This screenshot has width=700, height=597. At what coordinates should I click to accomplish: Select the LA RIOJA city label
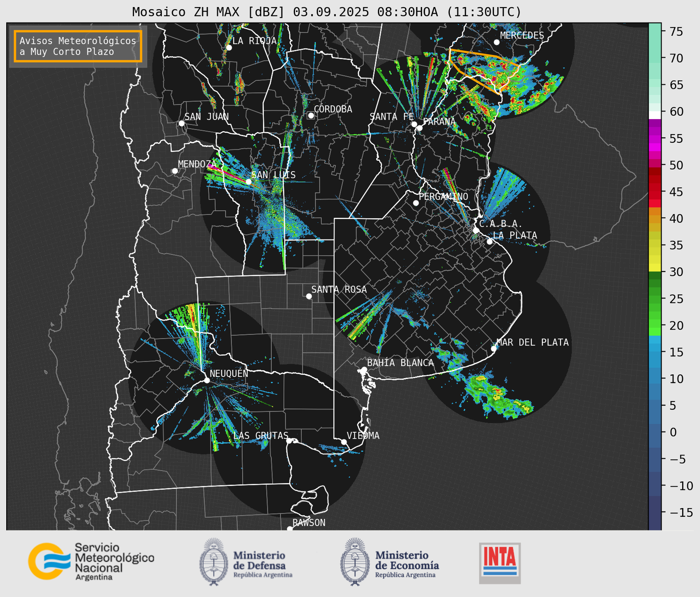(254, 41)
